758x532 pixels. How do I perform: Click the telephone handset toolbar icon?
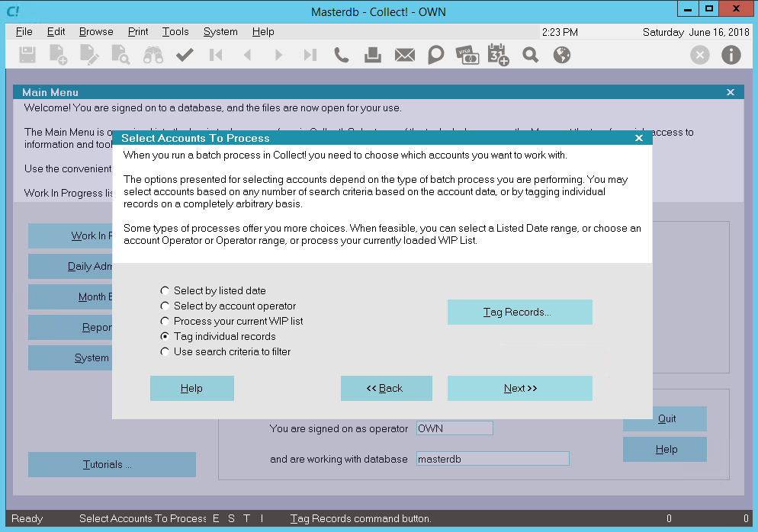pyautogui.click(x=342, y=55)
